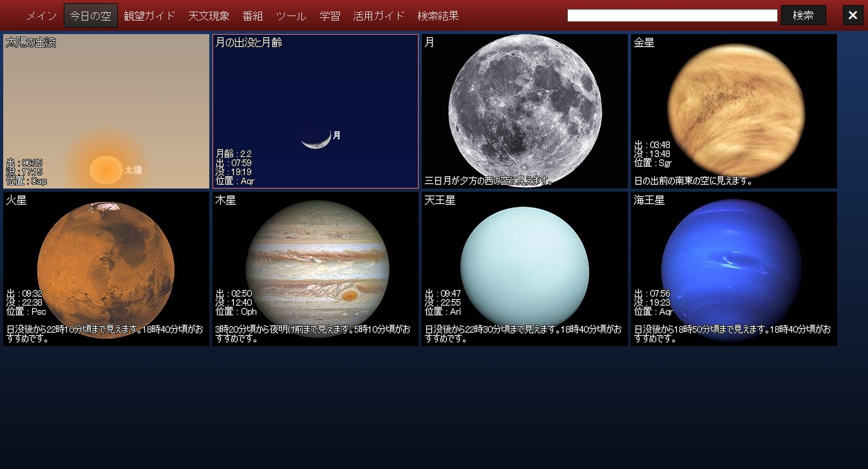
Task: Show the 検索結果 tab
Action: click(438, 16)
